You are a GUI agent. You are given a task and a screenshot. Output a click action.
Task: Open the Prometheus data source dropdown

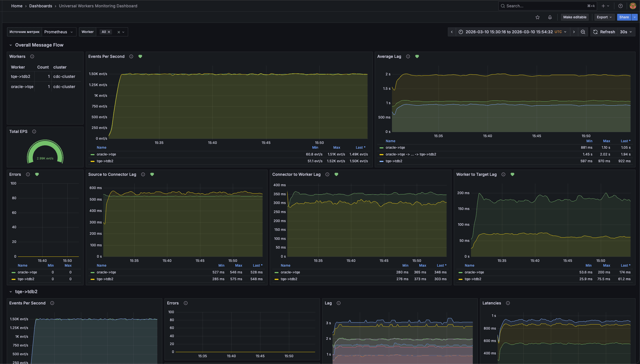(x=59, y=32)
